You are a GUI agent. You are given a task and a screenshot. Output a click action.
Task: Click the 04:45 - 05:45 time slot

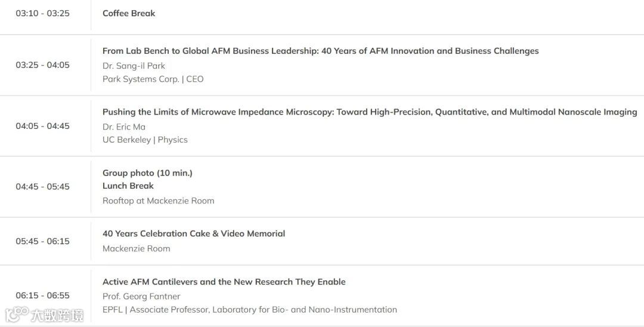42,187
